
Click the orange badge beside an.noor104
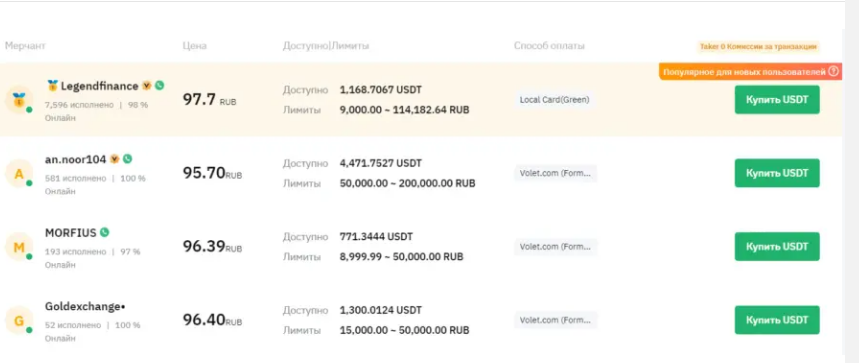(114, 159)
